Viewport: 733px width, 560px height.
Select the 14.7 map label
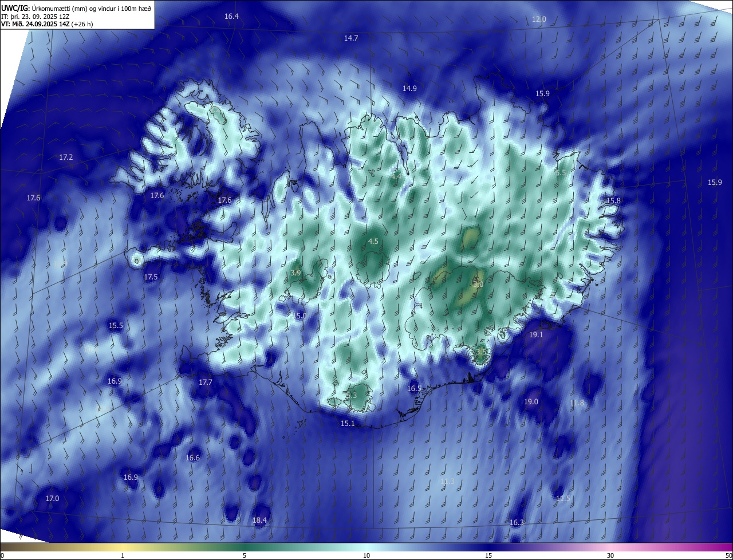[351, 38]
